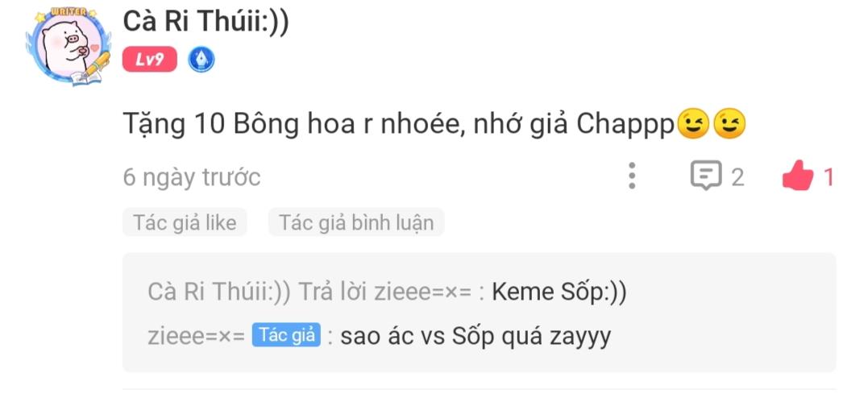
Task: Click 'Trả lời zieee=×=' replied-to user
Action: click(x=386, y=292)
